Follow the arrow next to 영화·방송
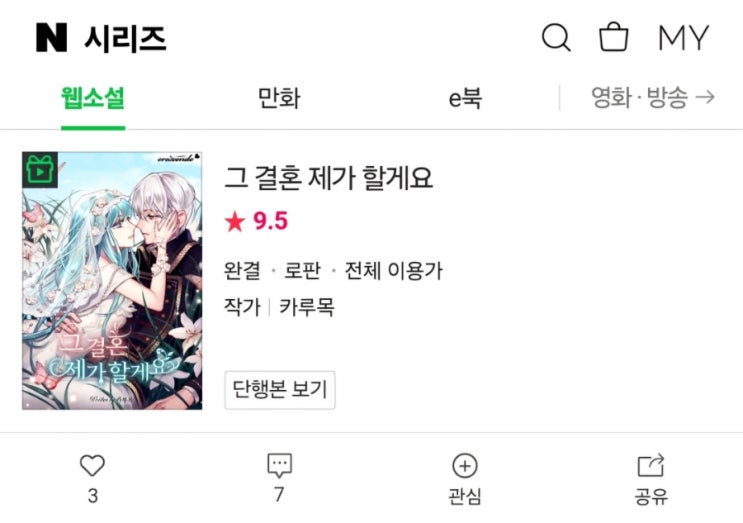The image size is (743, 523). pos(705,97)
